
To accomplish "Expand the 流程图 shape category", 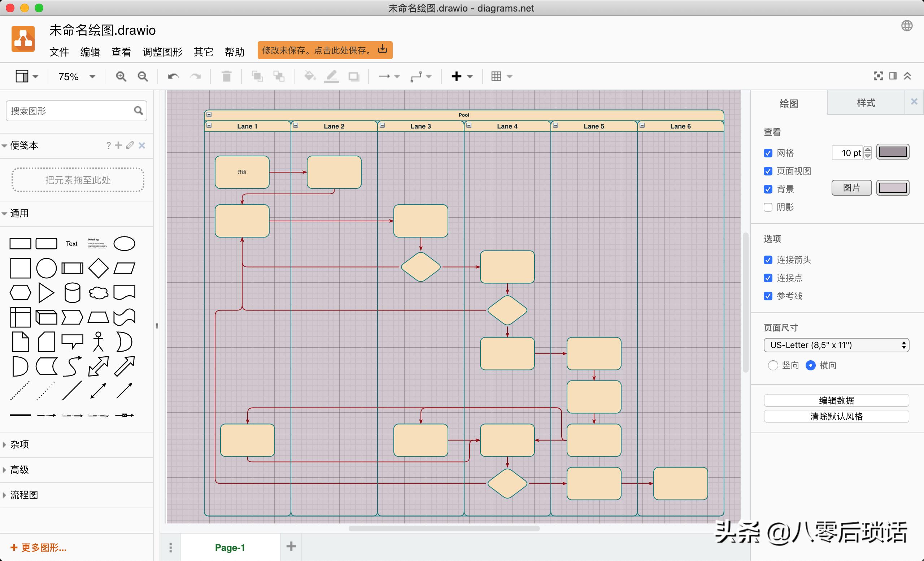I will coord(24,495).
